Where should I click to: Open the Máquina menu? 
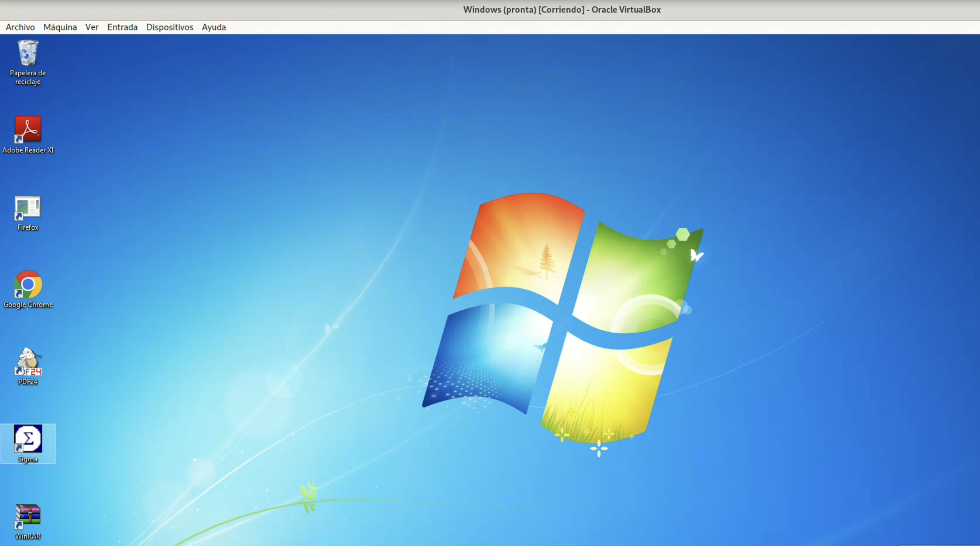pos(60,27)
